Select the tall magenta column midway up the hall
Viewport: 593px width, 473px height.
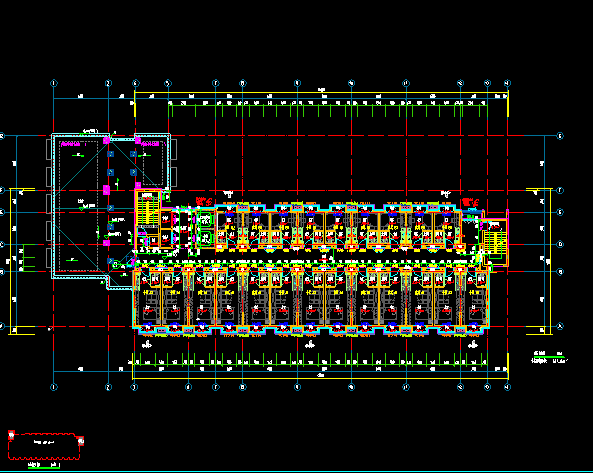click(106, 190)
